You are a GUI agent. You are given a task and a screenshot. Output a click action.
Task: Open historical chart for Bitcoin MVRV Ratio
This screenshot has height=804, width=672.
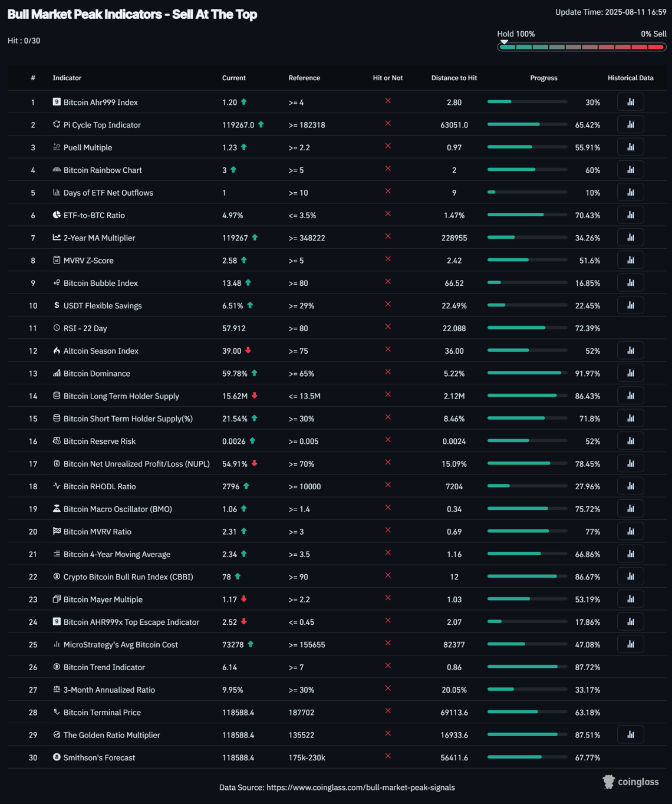(x=630, y=531)
